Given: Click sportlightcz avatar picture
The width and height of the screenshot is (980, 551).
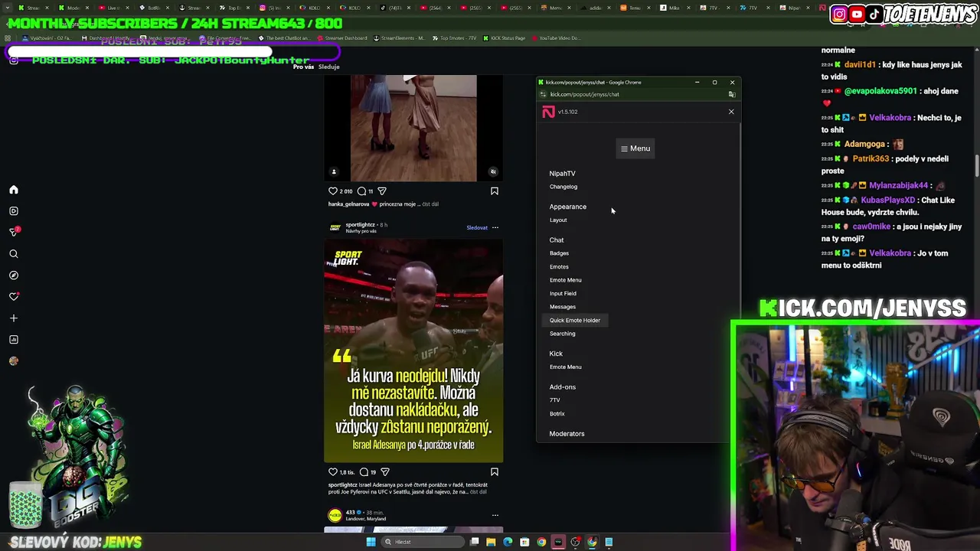Looking at the screenshot, I should pyautogui.click(x=335, y=227).
